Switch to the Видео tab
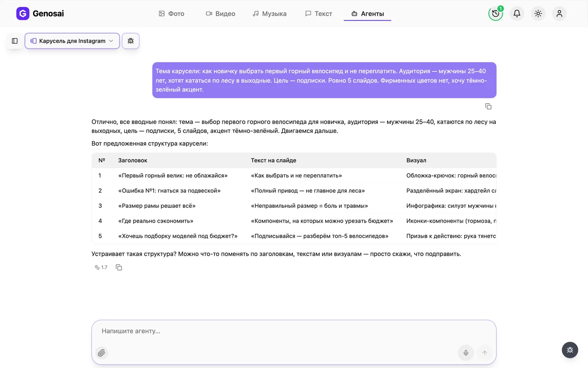Image resolution: width=588 pixels, height=368 pixels. (220, 14)
